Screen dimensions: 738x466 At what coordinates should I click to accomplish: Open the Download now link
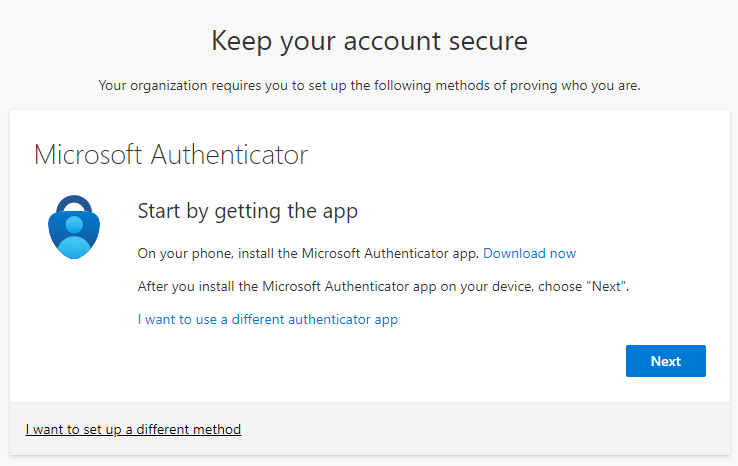click(x=529, y=253)
